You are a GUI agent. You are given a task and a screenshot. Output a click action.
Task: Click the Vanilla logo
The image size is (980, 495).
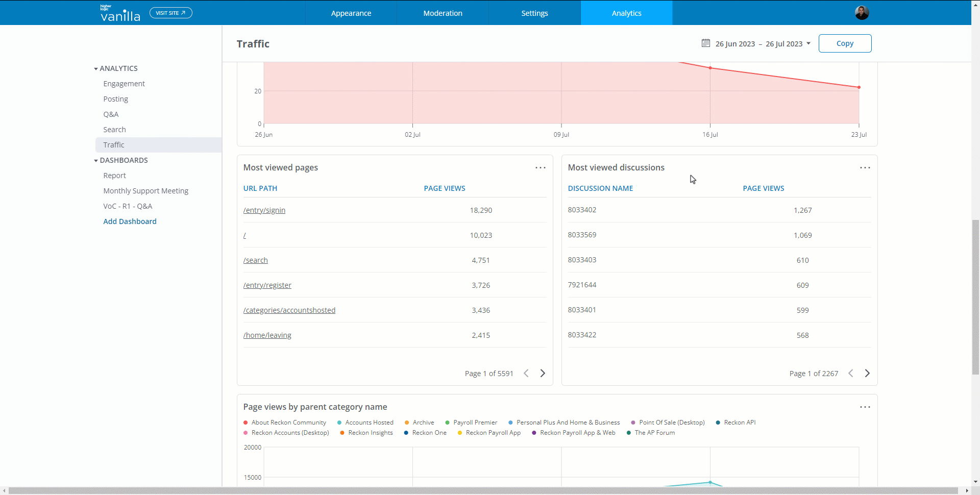coord(120,13)
